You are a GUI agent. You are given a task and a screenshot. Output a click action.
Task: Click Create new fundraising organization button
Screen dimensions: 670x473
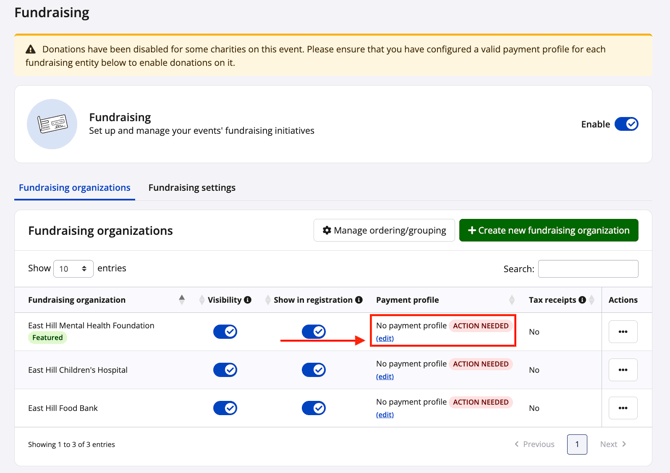[548, 231]
